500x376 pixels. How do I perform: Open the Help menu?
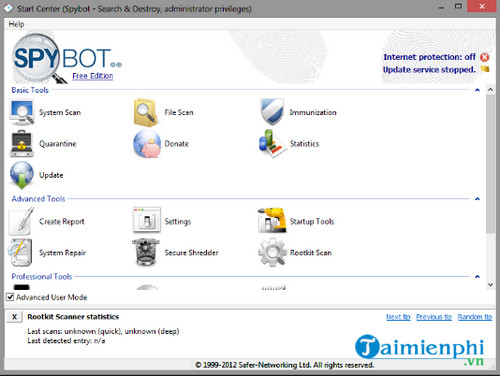(x=16, y=24)
